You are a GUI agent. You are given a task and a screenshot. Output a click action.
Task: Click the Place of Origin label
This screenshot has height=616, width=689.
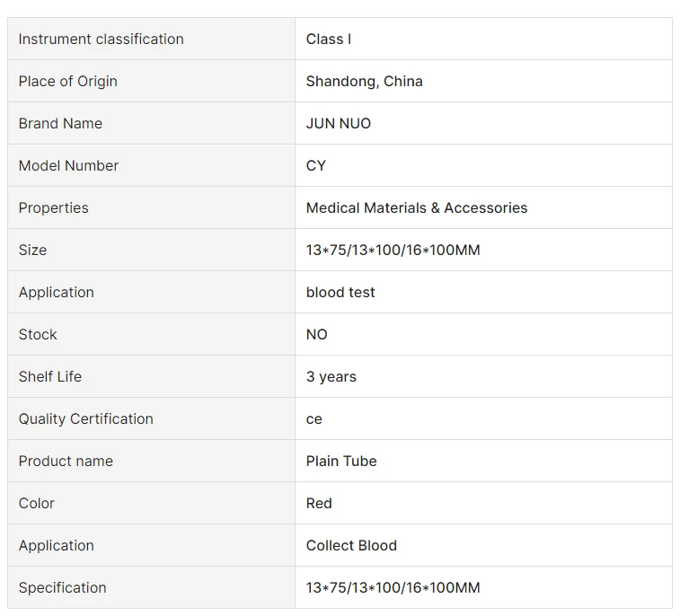point(67,82)
